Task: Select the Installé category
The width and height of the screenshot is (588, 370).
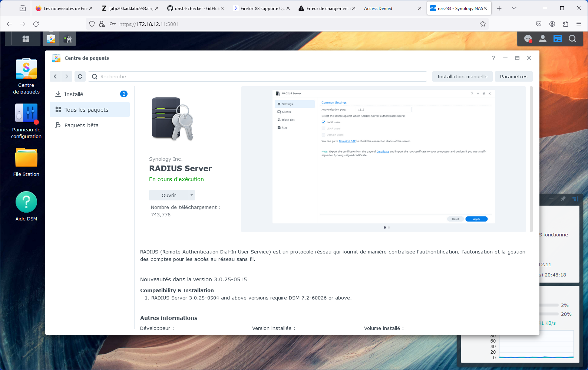Action: coord(90,94)
